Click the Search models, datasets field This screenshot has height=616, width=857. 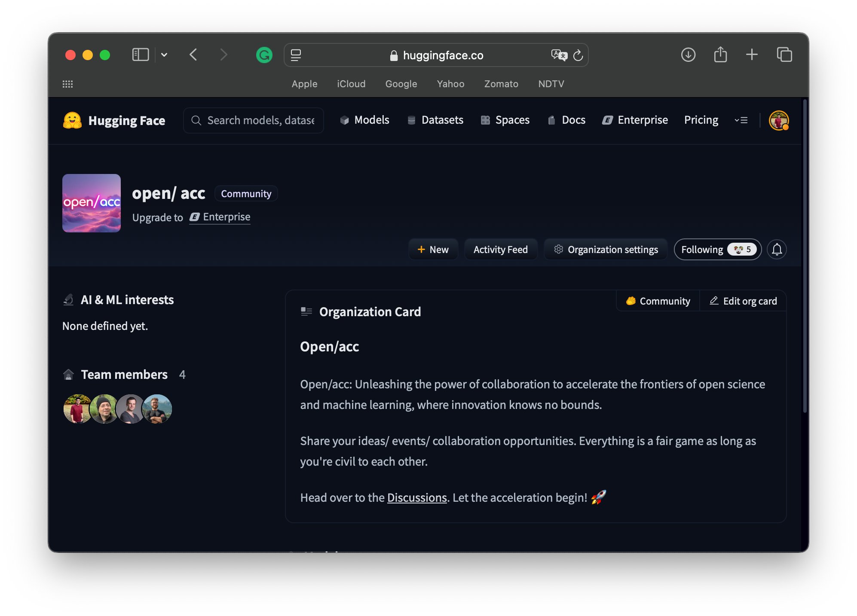(254, 120)
